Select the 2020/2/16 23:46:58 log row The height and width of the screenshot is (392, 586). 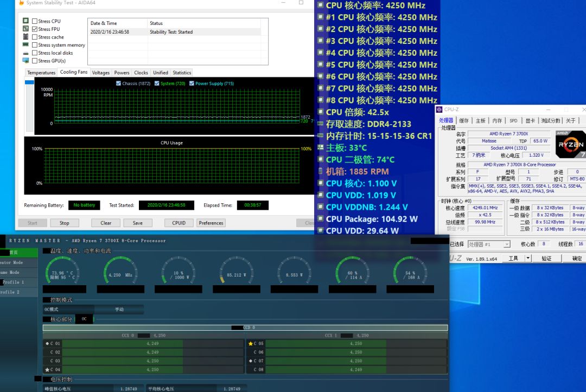(175, 32)
